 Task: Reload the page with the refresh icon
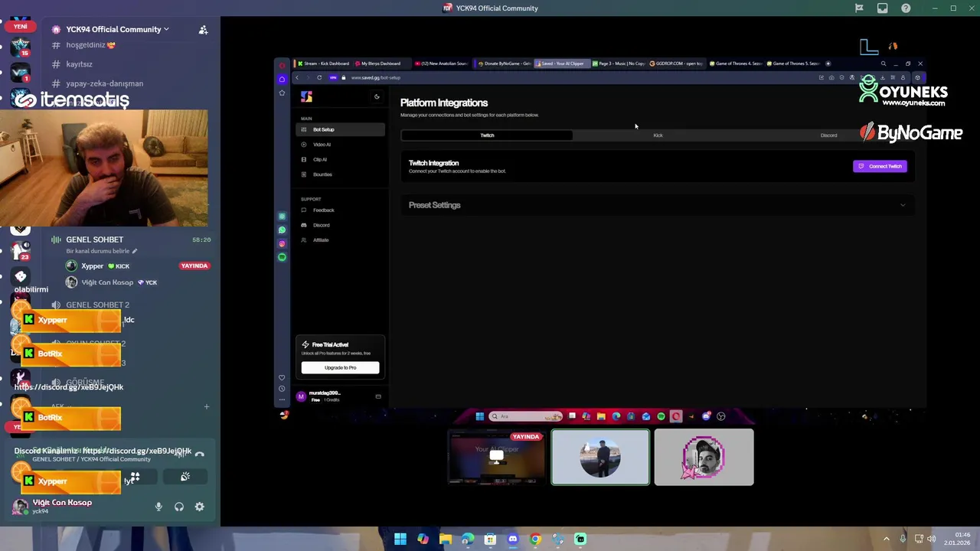319,77
